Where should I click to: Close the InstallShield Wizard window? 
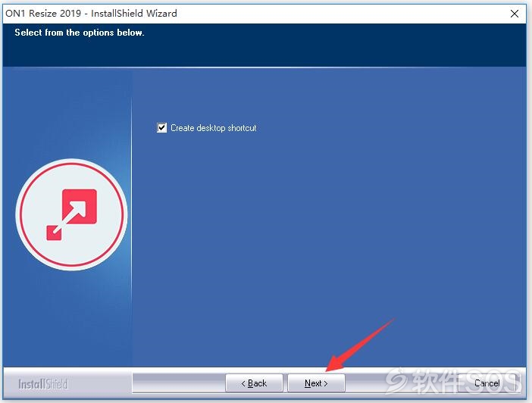515,14
